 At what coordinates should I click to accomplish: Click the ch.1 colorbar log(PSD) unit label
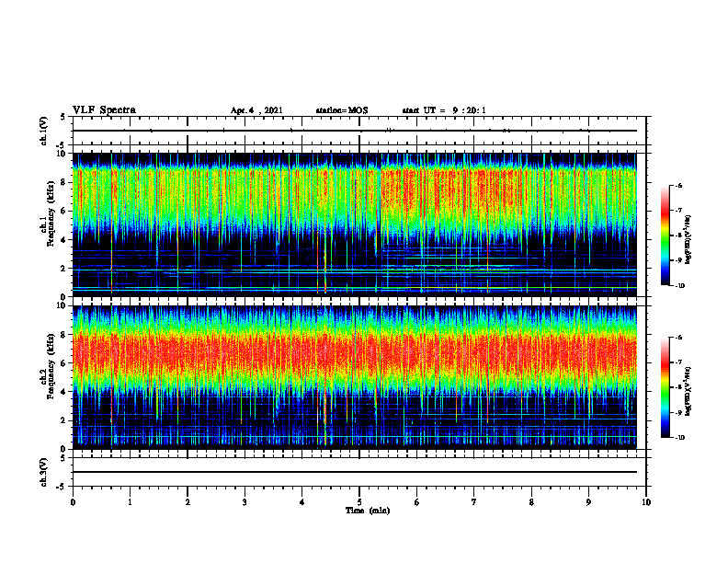[688, 239]
